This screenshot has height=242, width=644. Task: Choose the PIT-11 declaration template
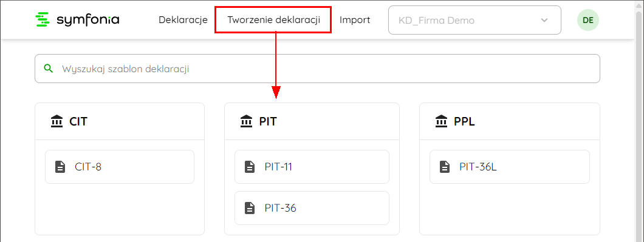tap(312, 167)
